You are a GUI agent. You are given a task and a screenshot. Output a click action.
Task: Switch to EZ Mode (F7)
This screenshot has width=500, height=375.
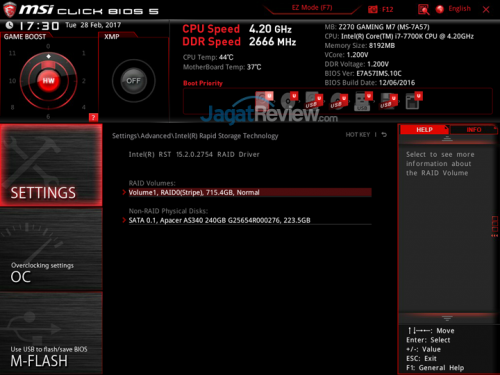tap(312, 8)
